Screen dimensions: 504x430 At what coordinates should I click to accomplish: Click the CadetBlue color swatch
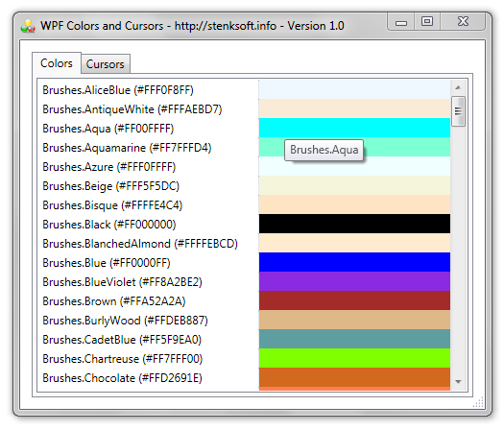354,339
